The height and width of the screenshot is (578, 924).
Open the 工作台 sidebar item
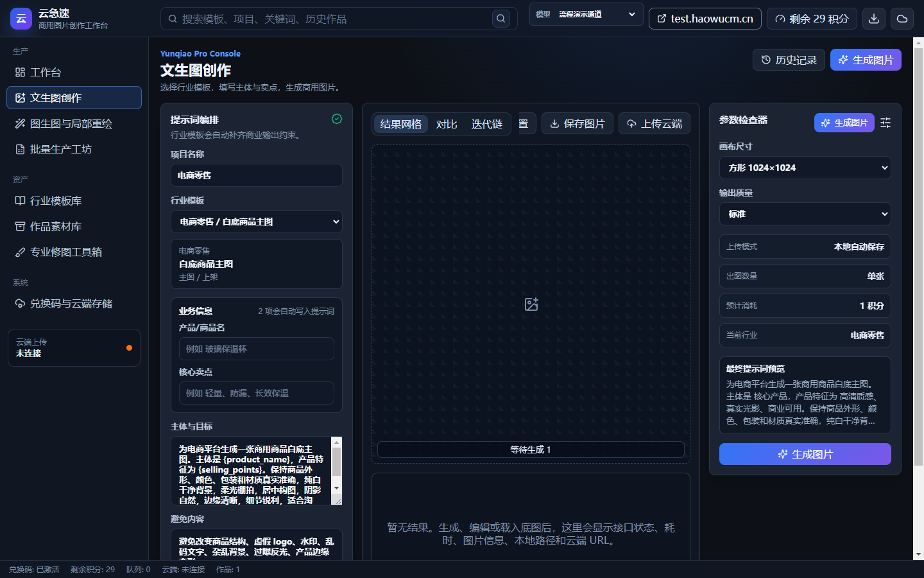(x=74, y=72)
